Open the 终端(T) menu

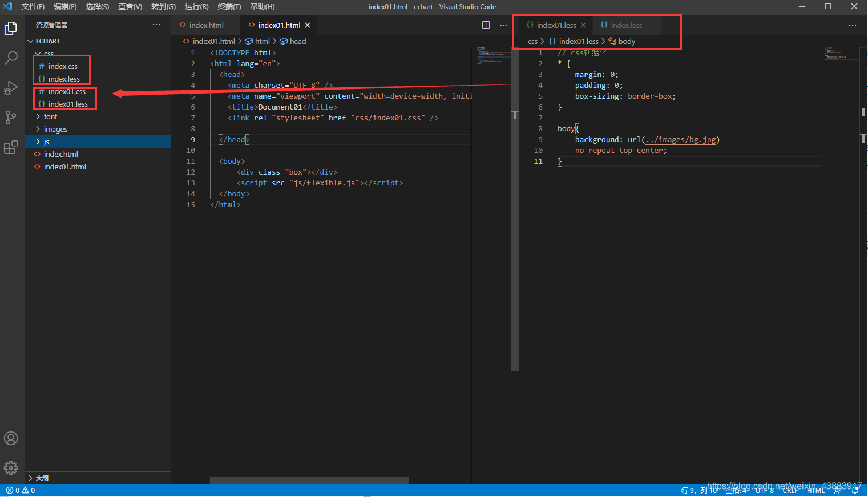click(229, 6)
